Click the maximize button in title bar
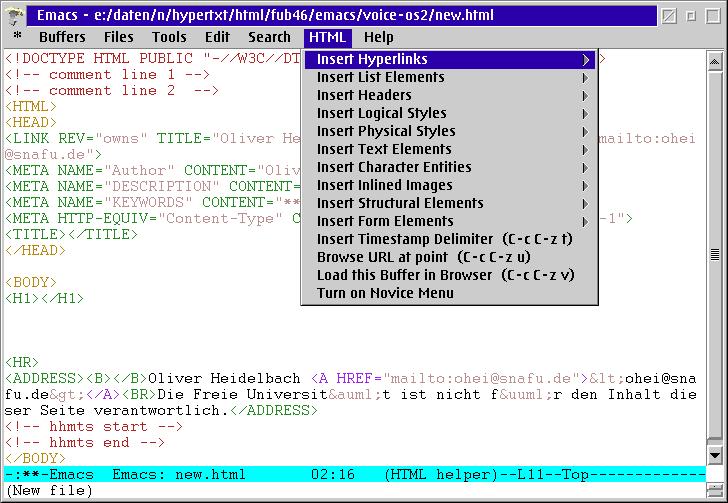The image size is (728, 503). click(x=713, y=16)
